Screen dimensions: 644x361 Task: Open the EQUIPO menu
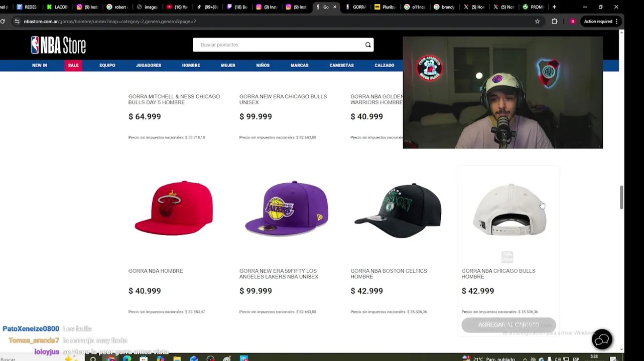pyautogui.click(x=107, y=65)
